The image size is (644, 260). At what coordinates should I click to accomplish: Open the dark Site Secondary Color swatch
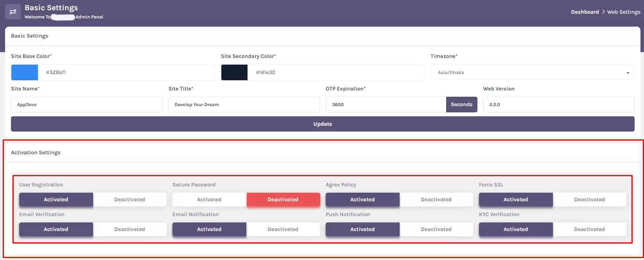pyautogui.click(x=234, y=72)
